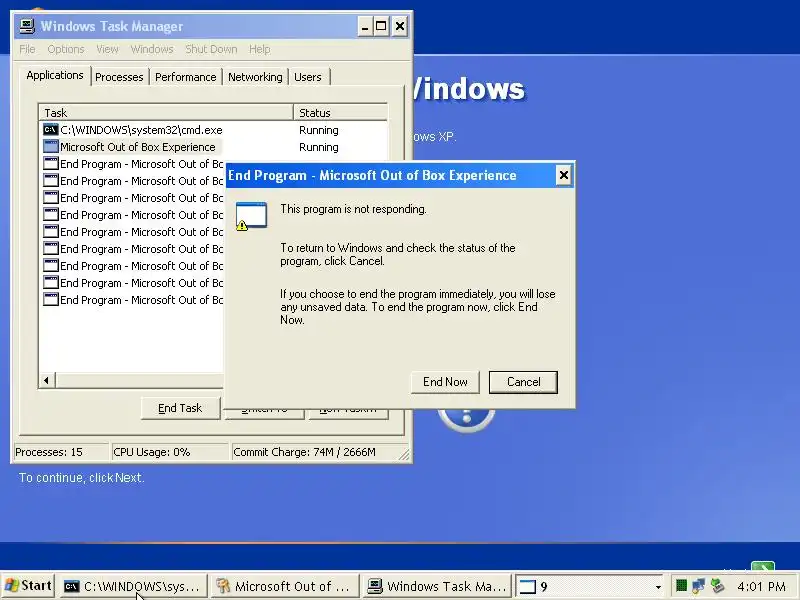
Task: Click the task list left scroll arrow
Action: point(46,380)
